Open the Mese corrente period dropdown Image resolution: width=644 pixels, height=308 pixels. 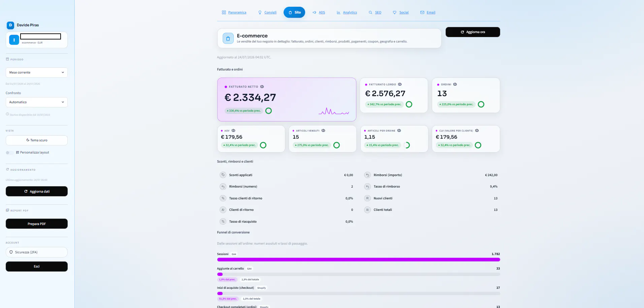(37, 73)
